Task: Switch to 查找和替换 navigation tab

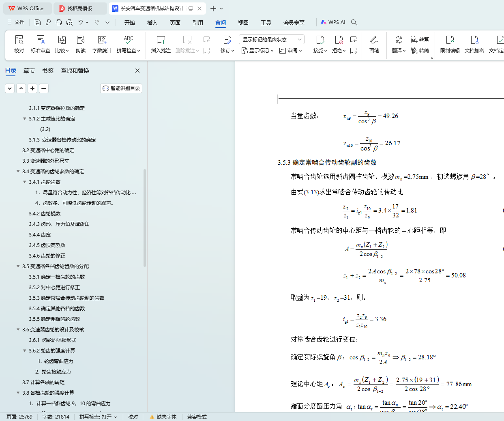Action: 75,71
